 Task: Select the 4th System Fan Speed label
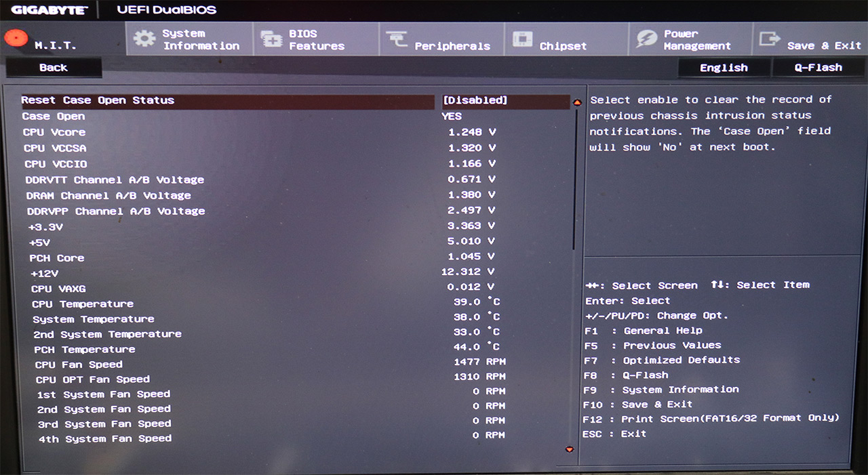[105, 439]
